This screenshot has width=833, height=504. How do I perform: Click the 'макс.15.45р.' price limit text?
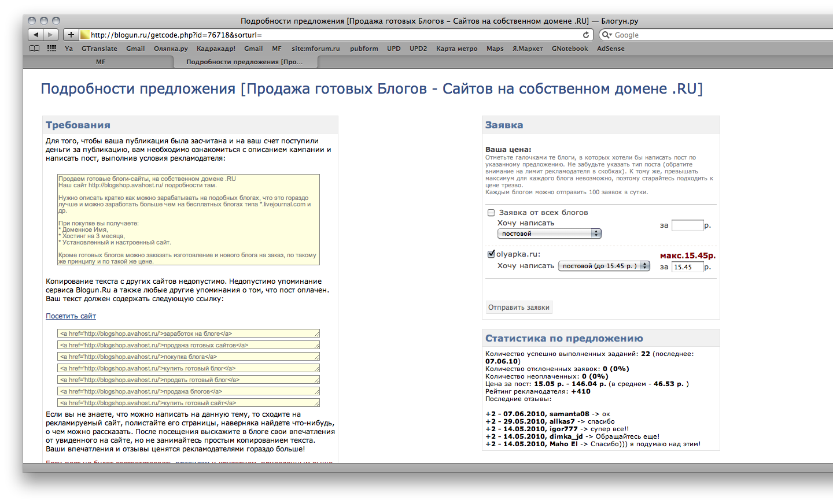(688, 255)
